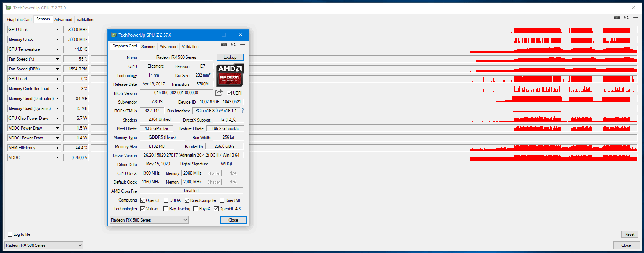This screenshot has width=644, height=253.
Task: Click the Lookup button
Action: (230, 57)
